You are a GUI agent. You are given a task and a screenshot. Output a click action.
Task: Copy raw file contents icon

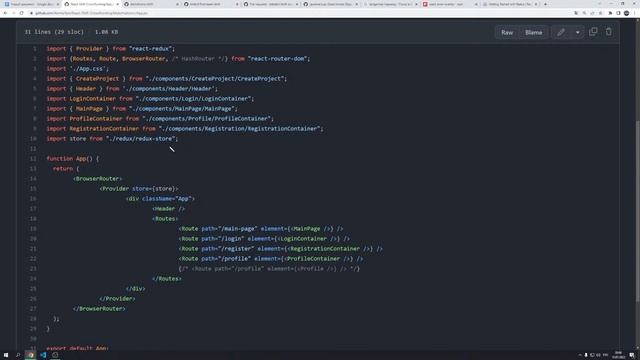(593, 32)
